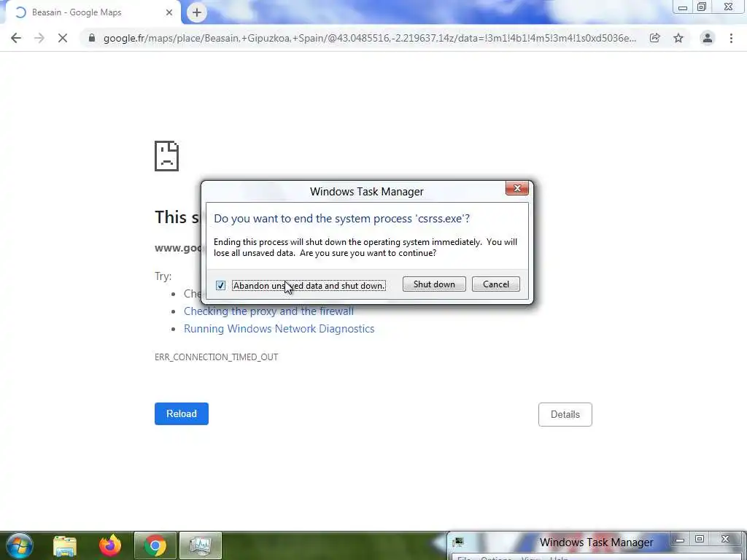Image resolution: width=747 pixels, height=560 pixels.
Task: Click the blue Reload button
Action: click(182, 414)
